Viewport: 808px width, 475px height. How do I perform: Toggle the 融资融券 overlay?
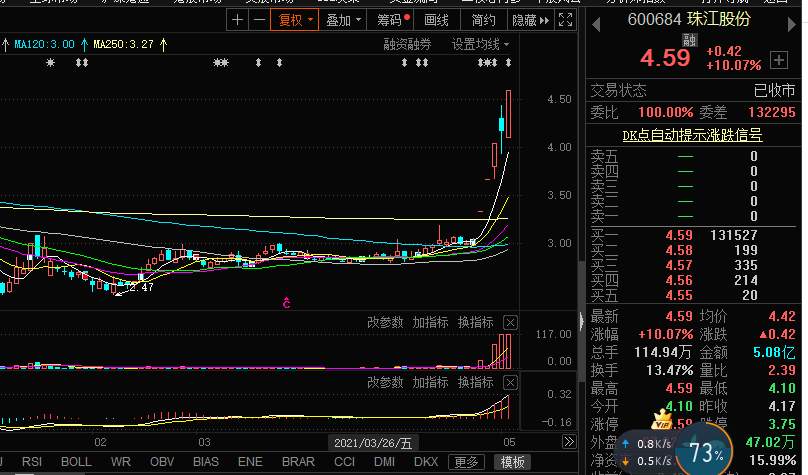coord(407,45)
